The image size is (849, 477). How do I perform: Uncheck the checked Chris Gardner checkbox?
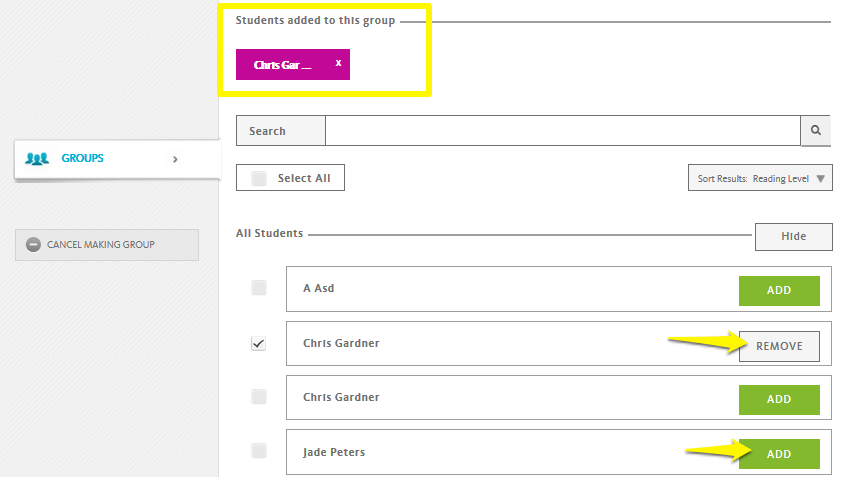(259, 343)
